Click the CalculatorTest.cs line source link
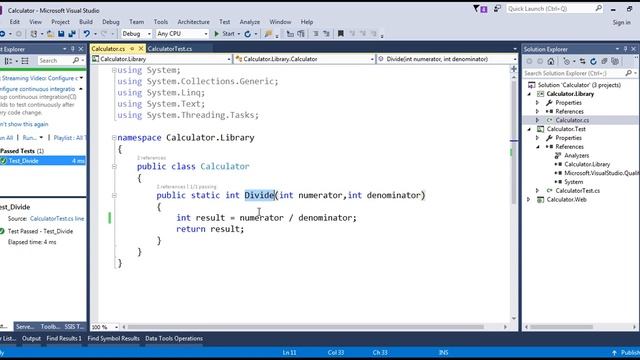Viewport: 640px width, 360px height. pos(57,219)
